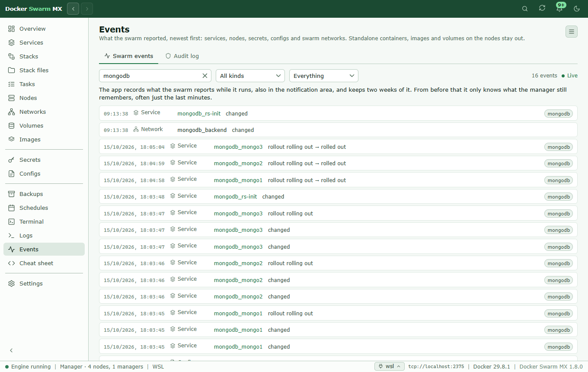Open notifications bell with 9+ badge
Viewport: 588px width, 372px height.
(559, 8)
